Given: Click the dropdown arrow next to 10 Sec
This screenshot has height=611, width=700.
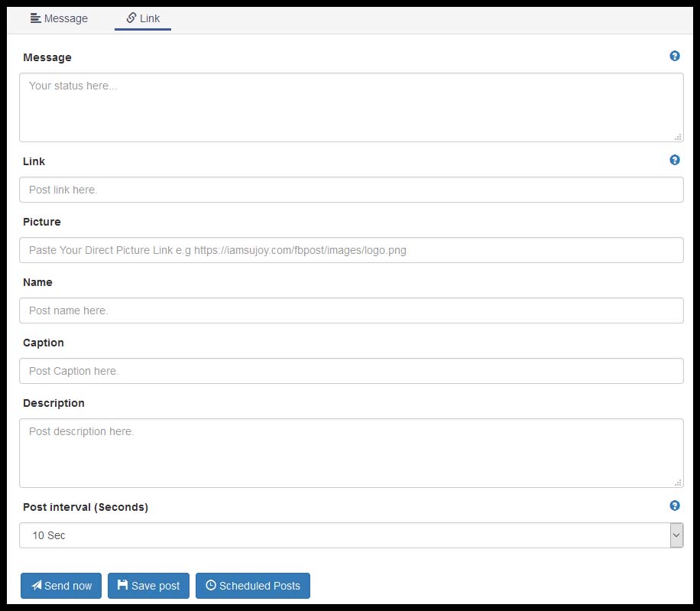Looking at the screenshot, I should [x=676, y=535].
